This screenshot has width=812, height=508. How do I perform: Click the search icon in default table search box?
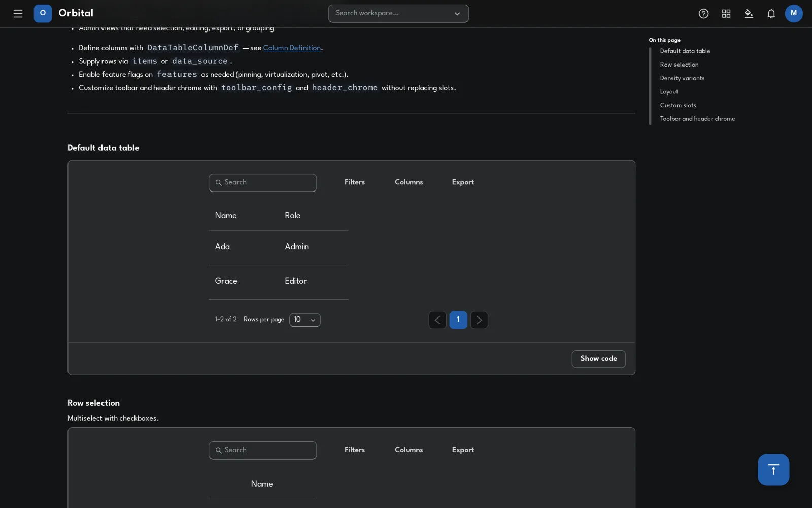[219, 183]
